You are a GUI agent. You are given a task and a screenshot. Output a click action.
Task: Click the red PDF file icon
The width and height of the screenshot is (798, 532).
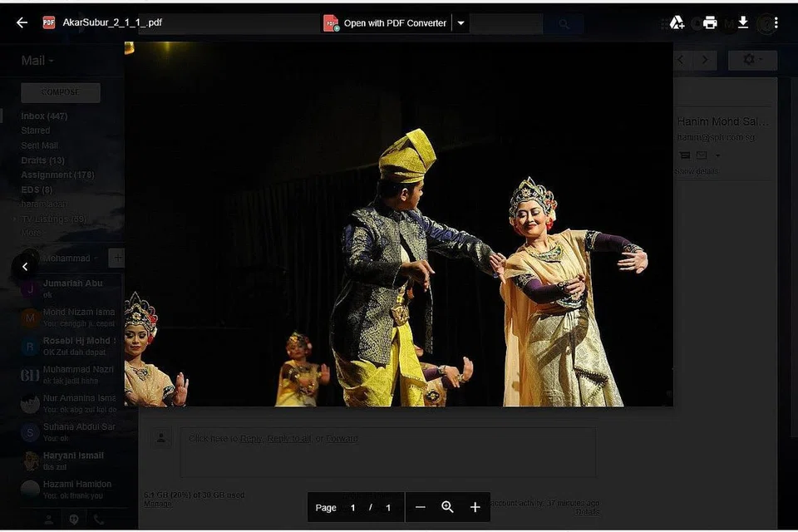(x=49, y=22)
